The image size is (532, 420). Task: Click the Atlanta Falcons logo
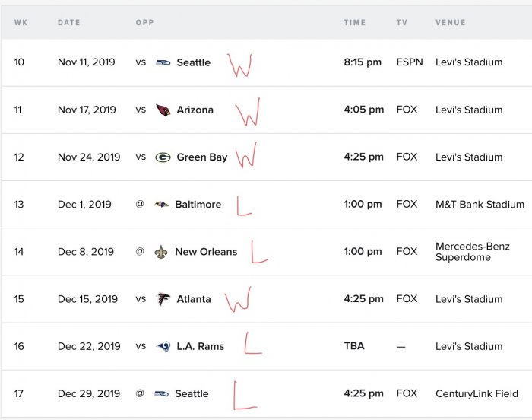pyautogui.click(x=163, y=299)
